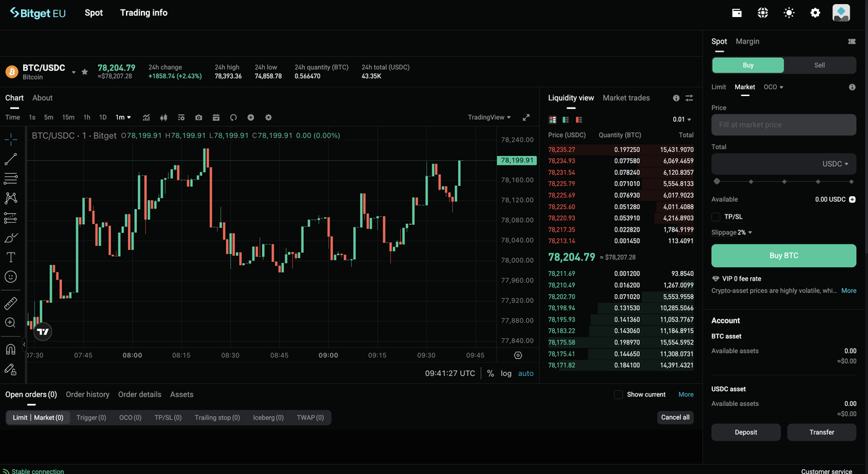
Task: Open the wallet icon in header
Action: coord(737,13)
